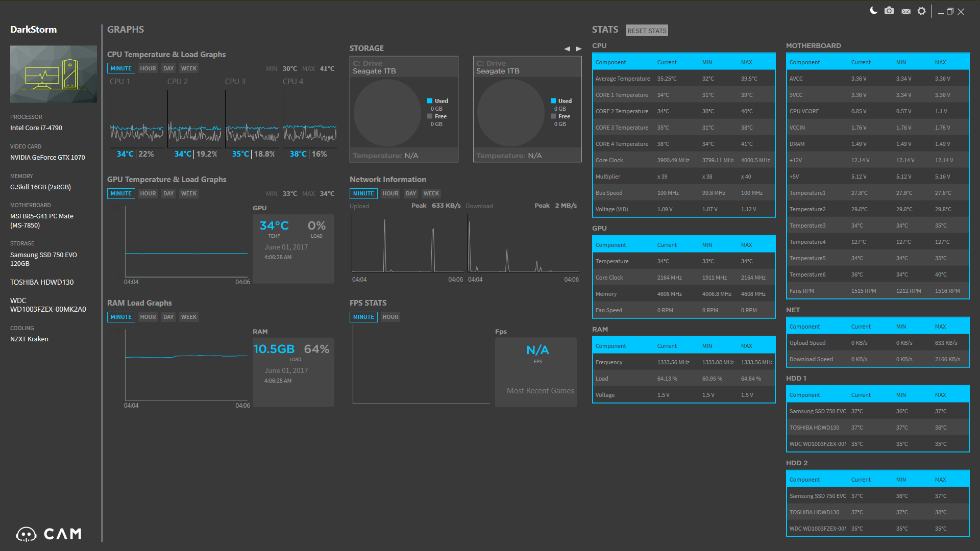Select WEEK tab for CPU graphs
Screen dimensions: 980x551
(189, 68)
